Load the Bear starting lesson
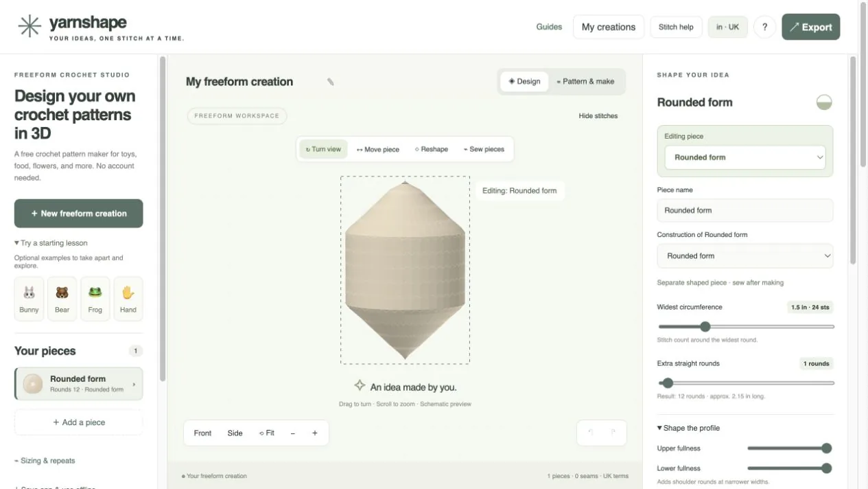Screen dimensions: 868x489 coord(62,299)
